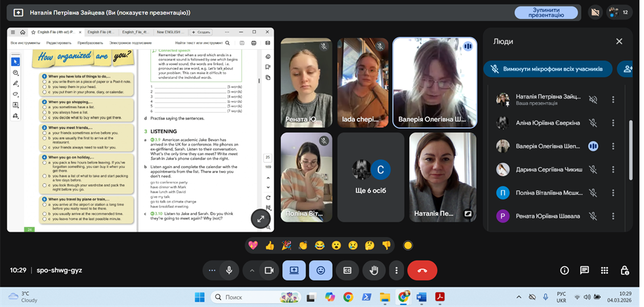
Task: Open the activities grid icon
Action: [x=605, y=270]
